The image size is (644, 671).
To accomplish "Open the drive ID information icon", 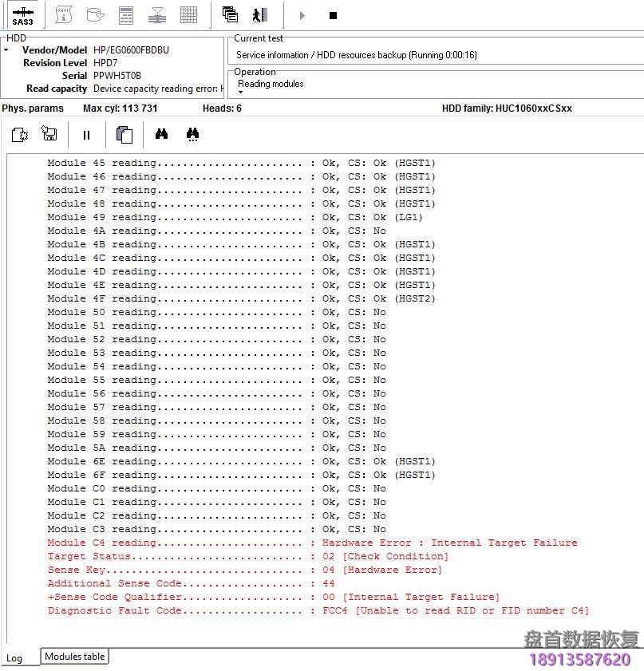I will pyautogui.click(x=63, y=14).
